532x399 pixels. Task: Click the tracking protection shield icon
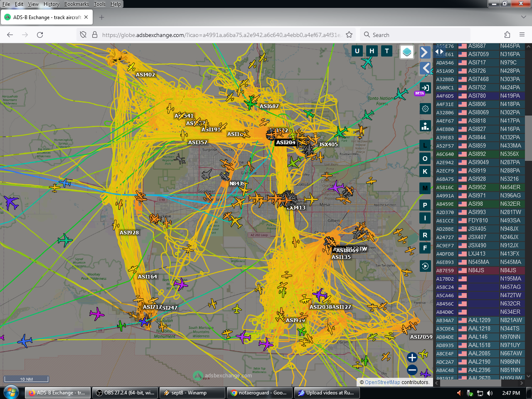83,35
